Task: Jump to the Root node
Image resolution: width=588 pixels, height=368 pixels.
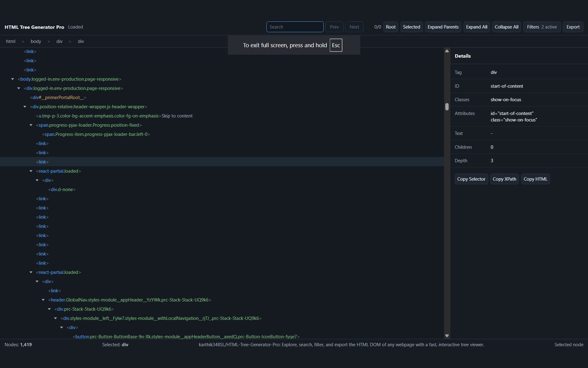Action: (x=391, y=27)
